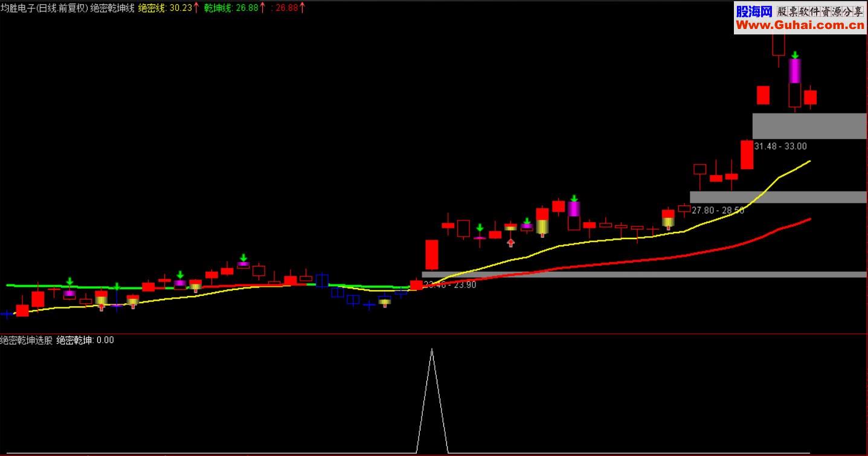Select the tallest magenta candle body
868x456 pixels.
click(x=795, y=71)
